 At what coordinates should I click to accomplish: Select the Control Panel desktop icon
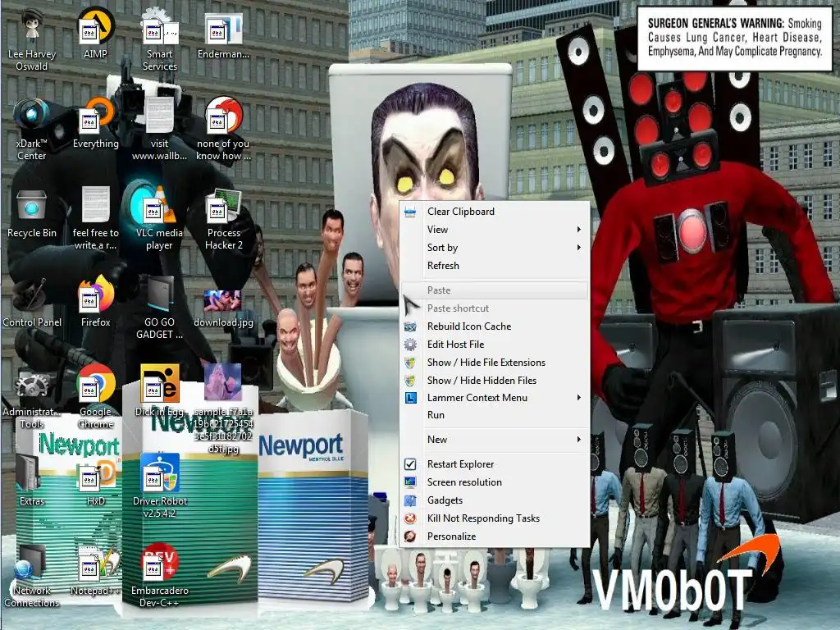pyautogui.click(x=32, y=302)
